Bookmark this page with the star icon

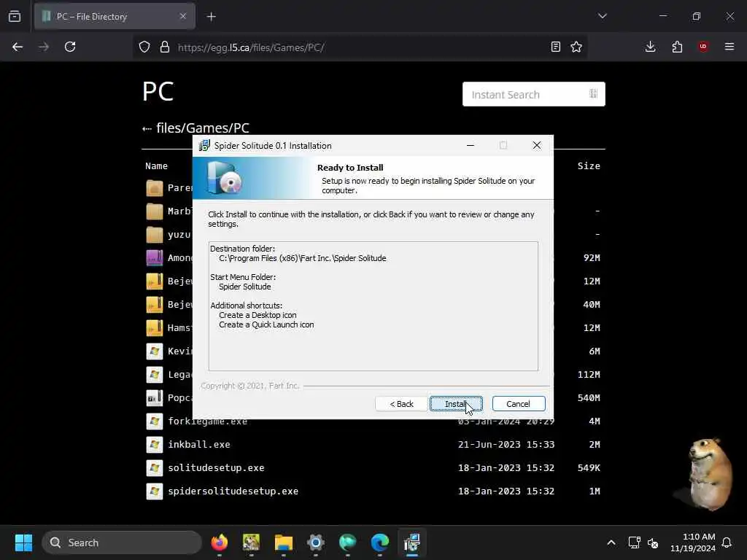click(576, 47)
